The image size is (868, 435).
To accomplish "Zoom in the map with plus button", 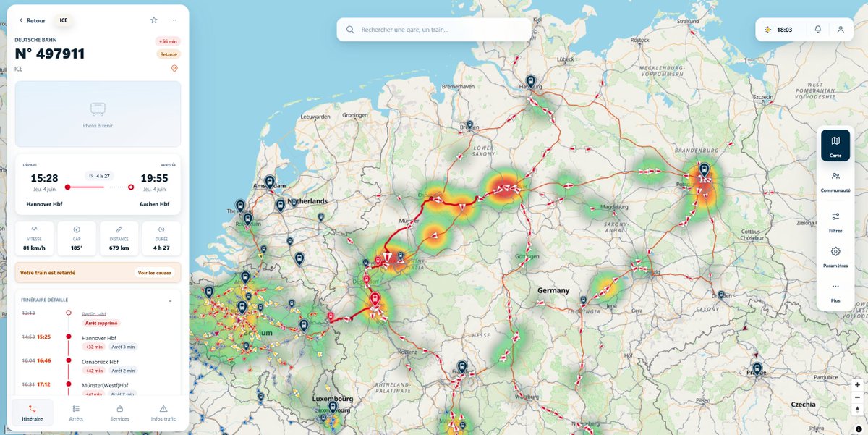I will [x=857, y=385].
